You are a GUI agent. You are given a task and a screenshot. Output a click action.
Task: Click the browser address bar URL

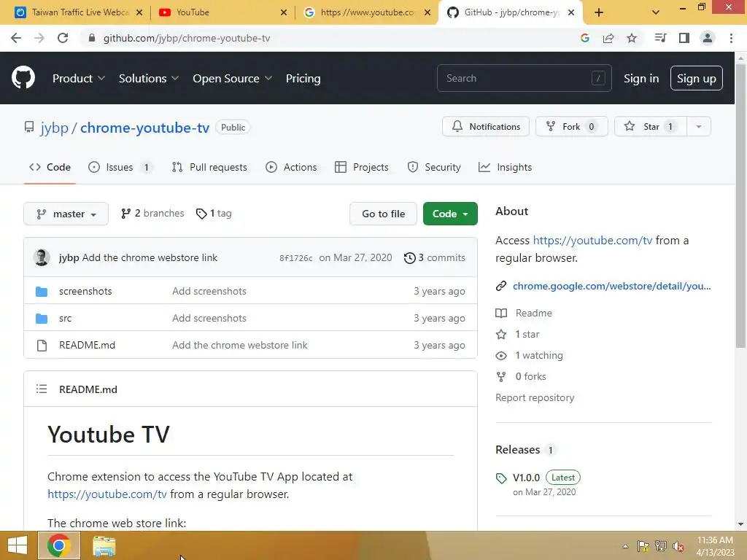pos(187,38)
